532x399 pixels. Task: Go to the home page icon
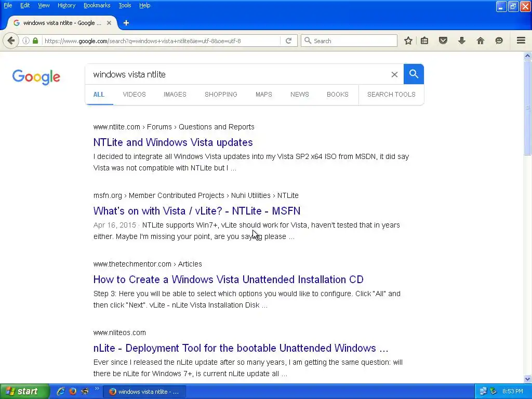point(481,41)
